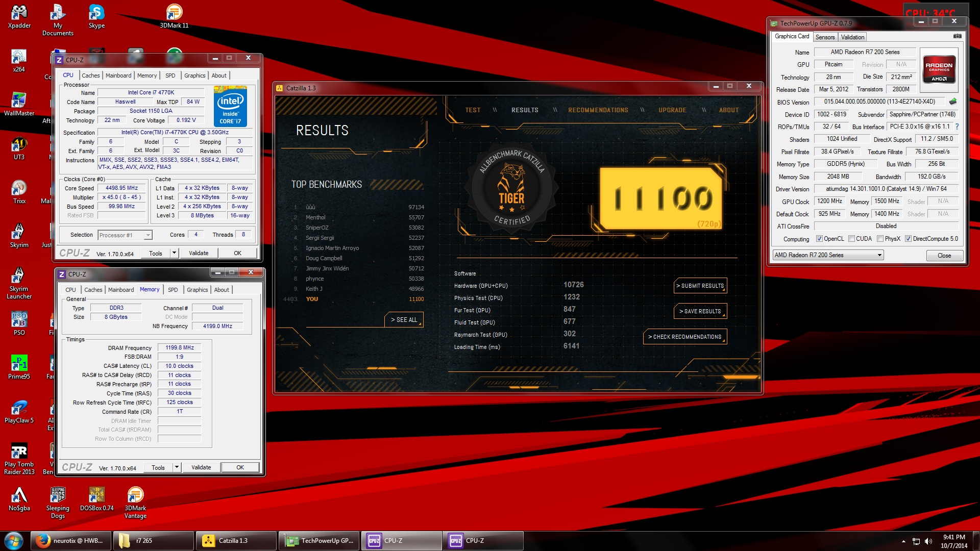Click the Core Speed 4498.95 MHz field

click(x=121, y=188)
